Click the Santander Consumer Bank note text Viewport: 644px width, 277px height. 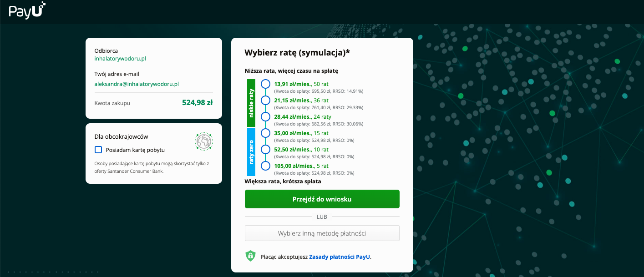point(152,167)
